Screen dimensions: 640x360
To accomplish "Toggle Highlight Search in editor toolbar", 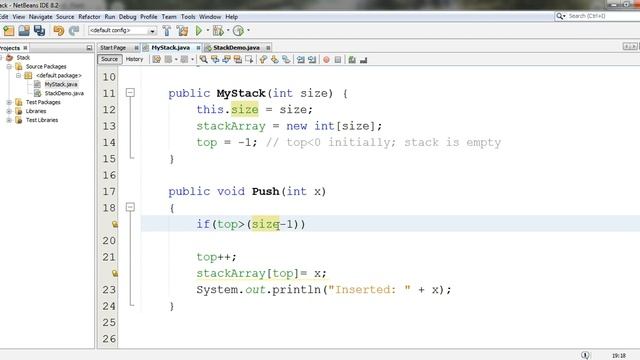I will (x=238, y=60).
